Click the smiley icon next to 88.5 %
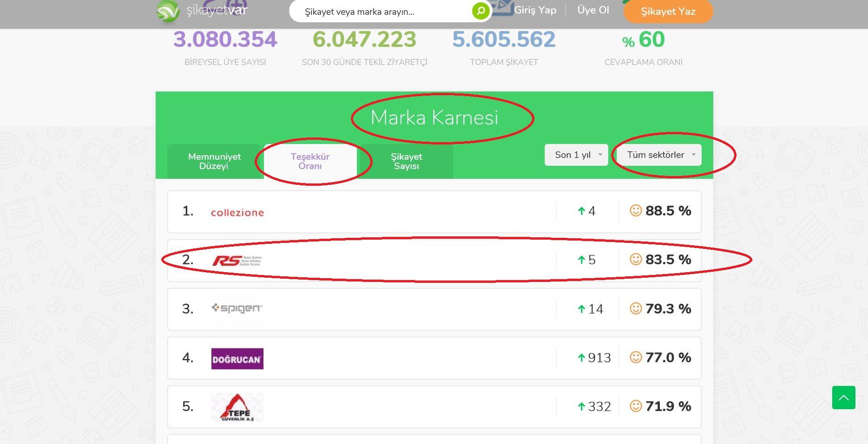Image resolution: width=868 pixels, height=444 pixels. coord(636,210)
